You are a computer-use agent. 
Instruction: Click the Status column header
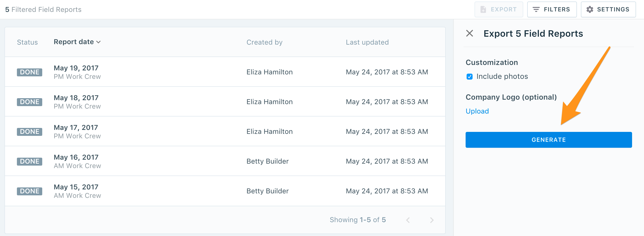tap(27, 42)
